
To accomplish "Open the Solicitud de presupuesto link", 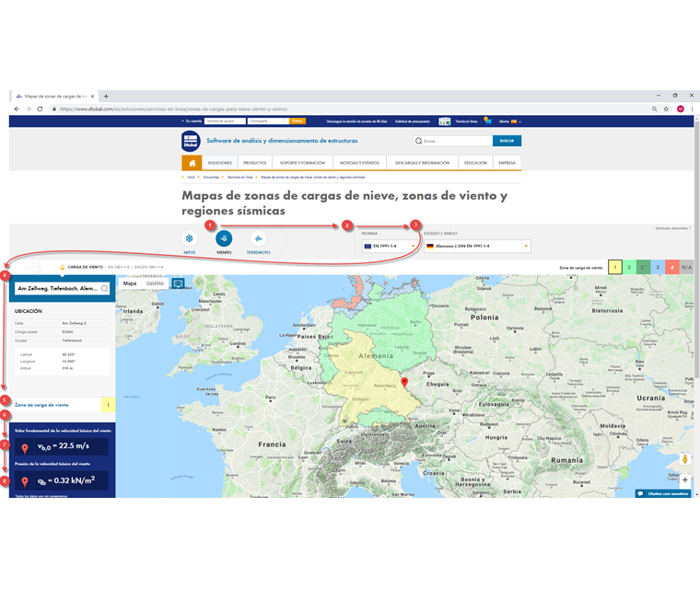I will (412, 121).
